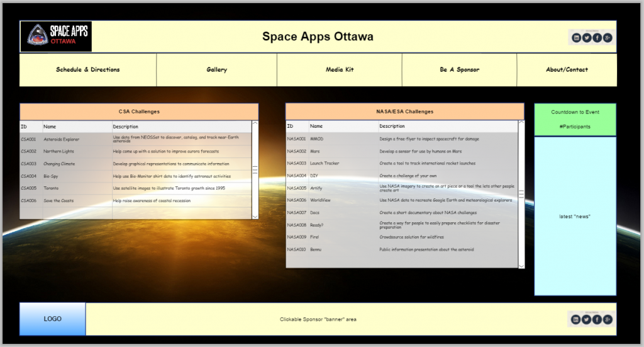Click 'Develop a sensor for use by humans on Mars'
The height and width of the screenshot is (347, 644).
tap(421, 151)
